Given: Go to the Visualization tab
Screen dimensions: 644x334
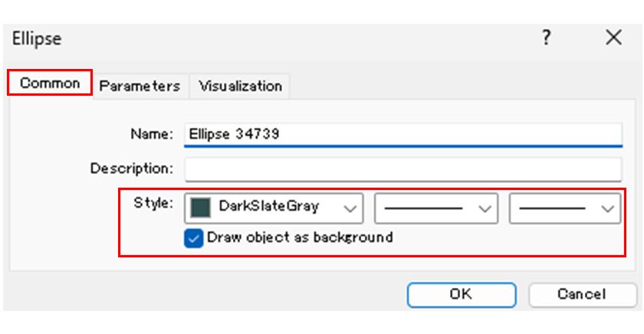Looking at the screenshot, I should (240, 86).
